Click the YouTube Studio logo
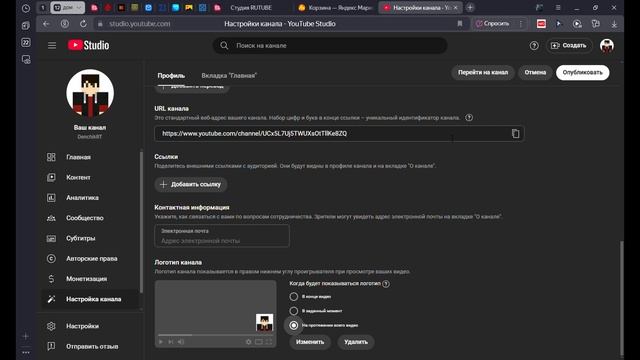Screen dimensions: 640x360 coord(88,45)
